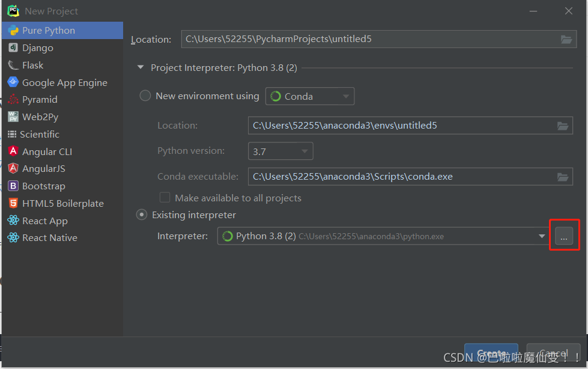Select the New environment using radio button

click(x=145, y=96)
